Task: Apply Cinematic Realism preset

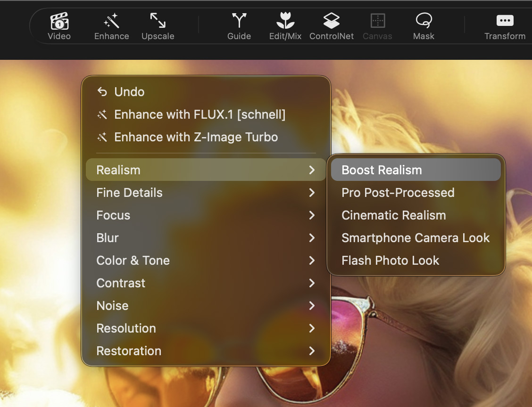Action: [x=393, y=215]
